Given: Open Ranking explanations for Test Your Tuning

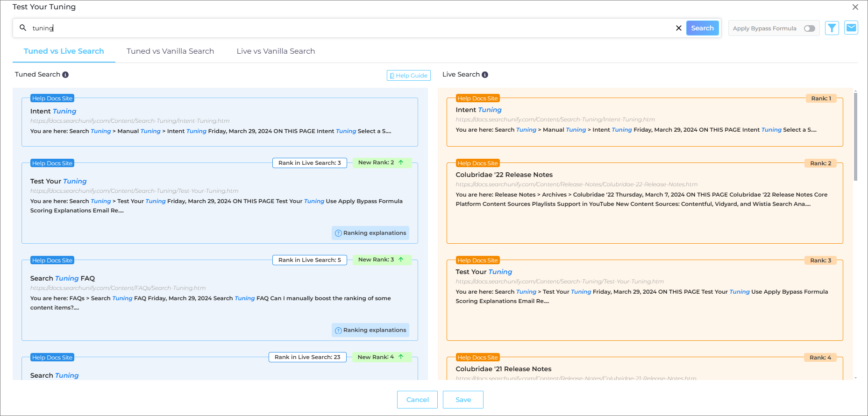Looking at the screenshot, I should click(370, 233).
